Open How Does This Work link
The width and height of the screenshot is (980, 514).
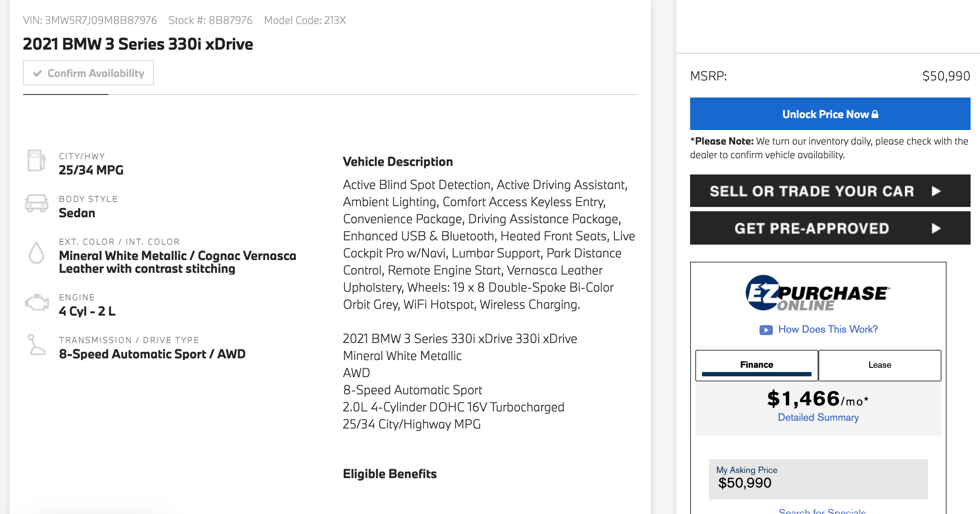828,329
